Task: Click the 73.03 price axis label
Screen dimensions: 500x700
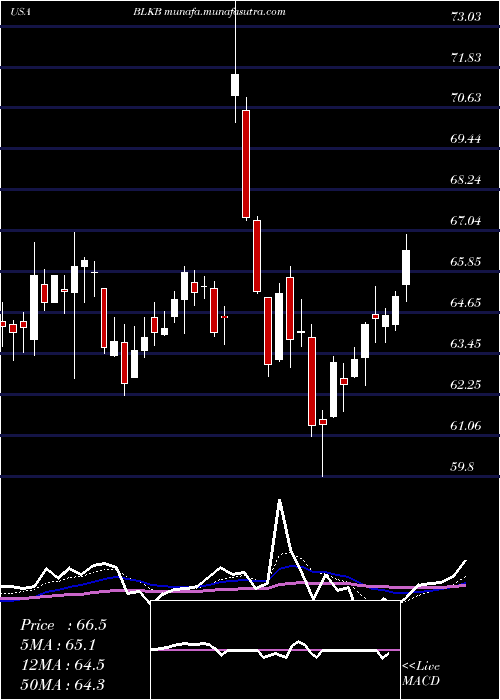Action: (466, 17)
